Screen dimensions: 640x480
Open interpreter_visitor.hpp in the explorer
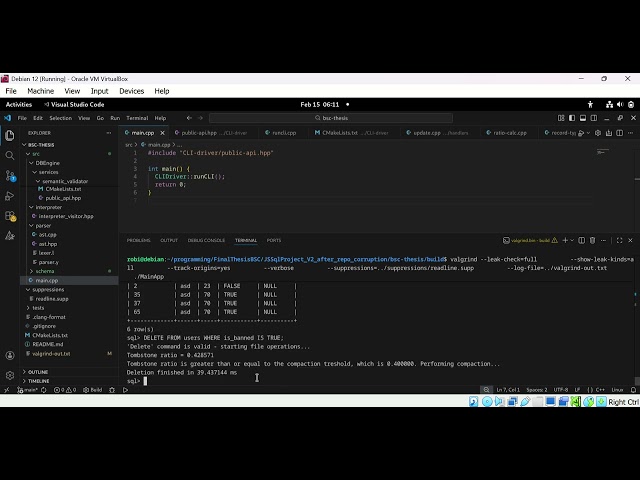click(x=66, y=216)
